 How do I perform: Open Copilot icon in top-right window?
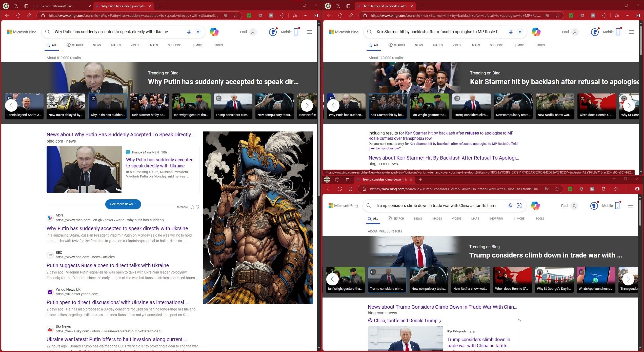tap(536, 32)
